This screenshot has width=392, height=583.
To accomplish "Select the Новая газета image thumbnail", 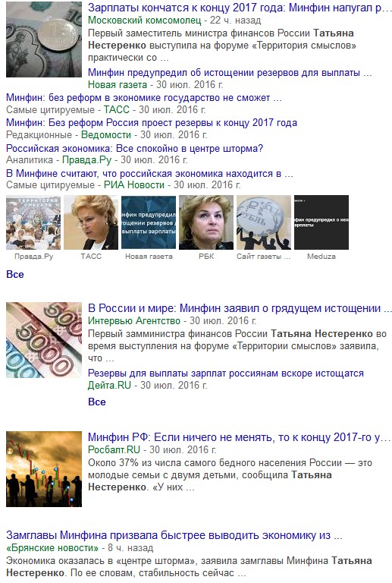I will (149, 222).
